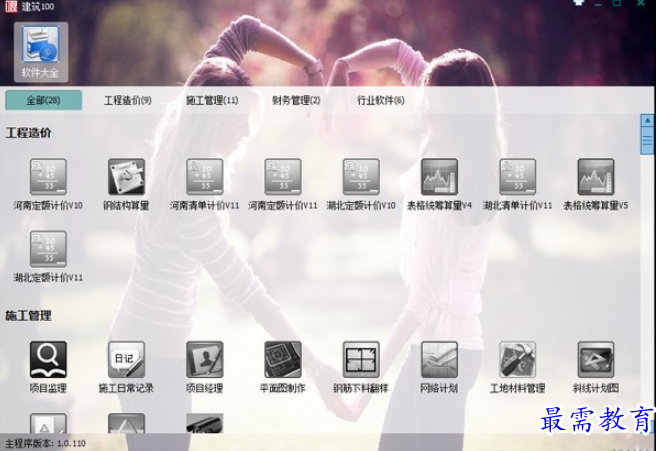Maximize the 建筑100 window
This screenshot has width=662, height=451.
[x=617, y=3]
